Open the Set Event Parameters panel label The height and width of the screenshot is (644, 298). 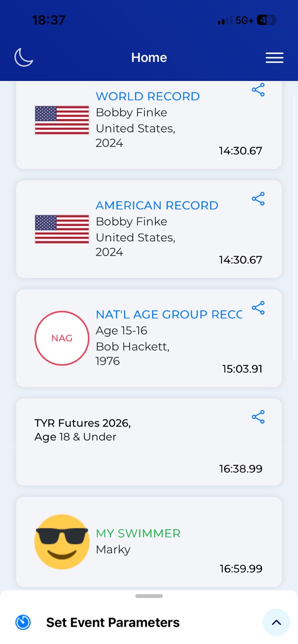113,623
